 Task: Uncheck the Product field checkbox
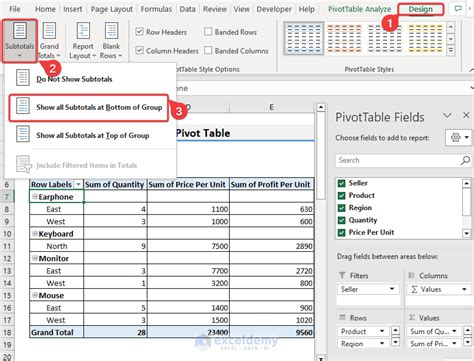tap(341, 195)
